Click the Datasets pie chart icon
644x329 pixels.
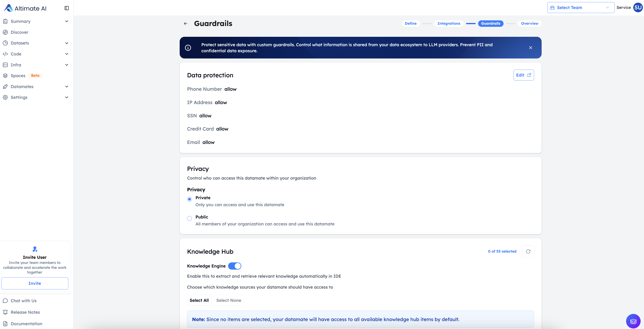pyautogui.click(x=5, y=43)
